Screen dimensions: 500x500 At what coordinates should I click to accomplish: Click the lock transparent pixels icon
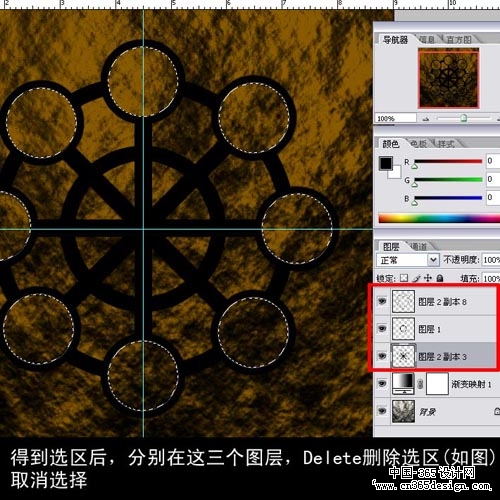404,278
